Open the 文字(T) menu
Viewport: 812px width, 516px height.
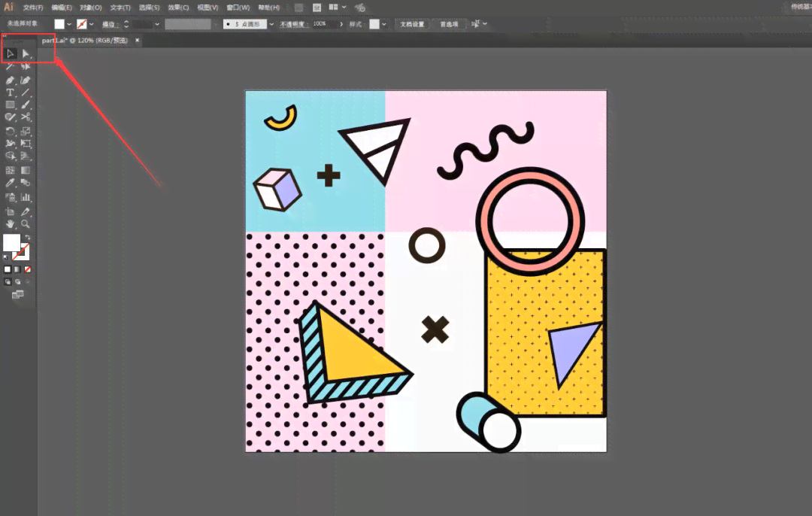(x=120, y=8)
